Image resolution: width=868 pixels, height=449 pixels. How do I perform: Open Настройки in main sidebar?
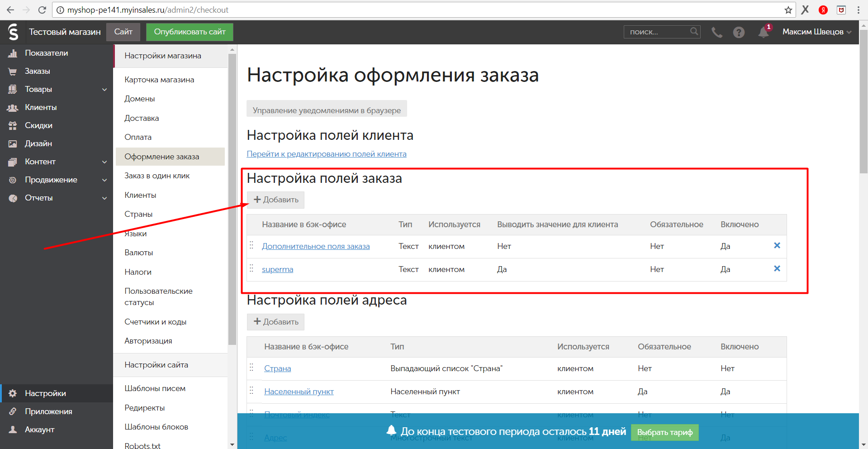(57, 393)
